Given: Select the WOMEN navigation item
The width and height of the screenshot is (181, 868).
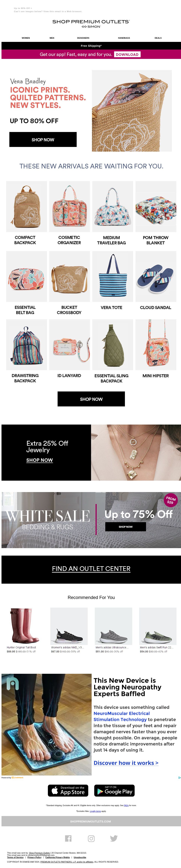Looking at the screenshot, I should click(26, 38).
